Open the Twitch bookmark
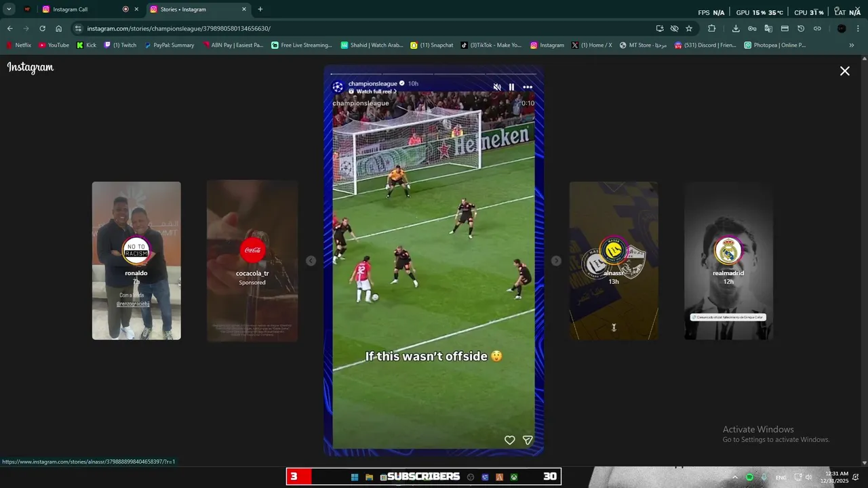868x488 pixels. click(x=120, y=45)
